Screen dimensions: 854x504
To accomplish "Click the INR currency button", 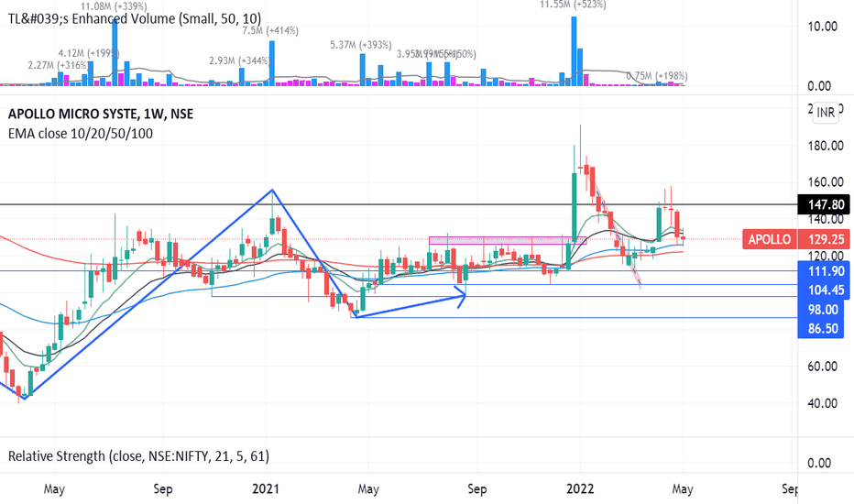I will (826, 112).
